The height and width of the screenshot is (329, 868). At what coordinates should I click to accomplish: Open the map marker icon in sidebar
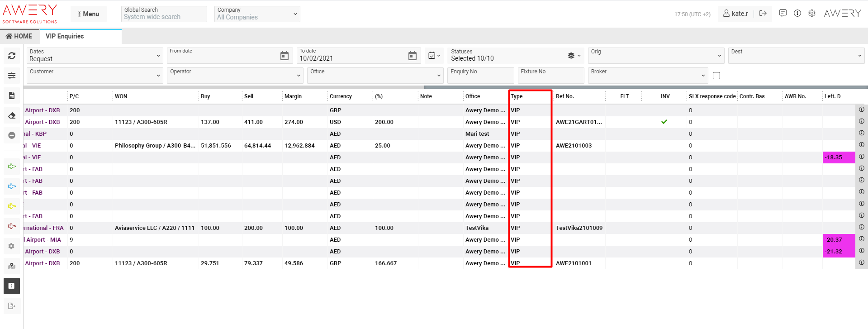[x=12, y=266]
